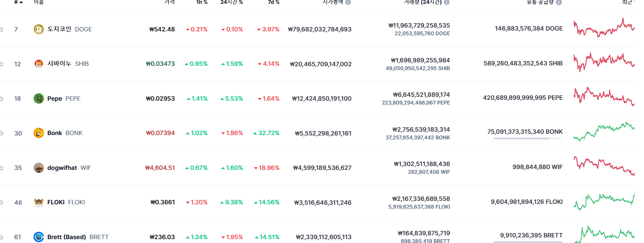Open Pepe 7-day sparkline chart
Image resolution: width=644 pixels, height=243 pixels.
[x=604, y=97]
